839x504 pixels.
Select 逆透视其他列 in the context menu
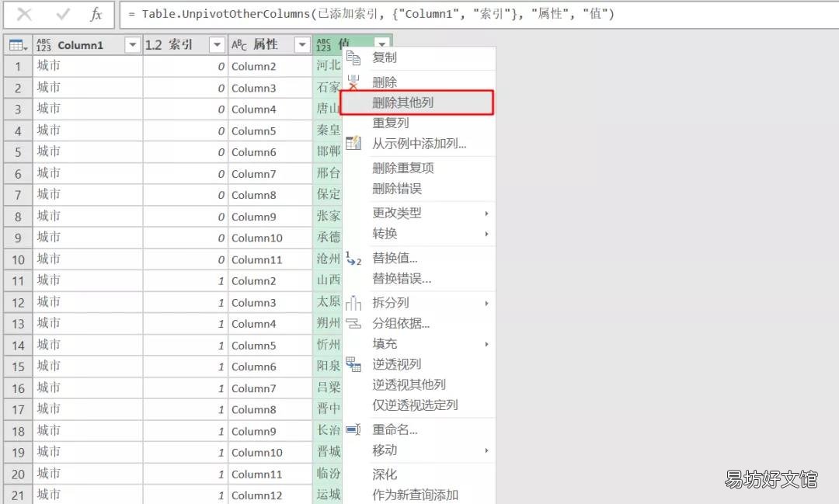click(409, 384)
